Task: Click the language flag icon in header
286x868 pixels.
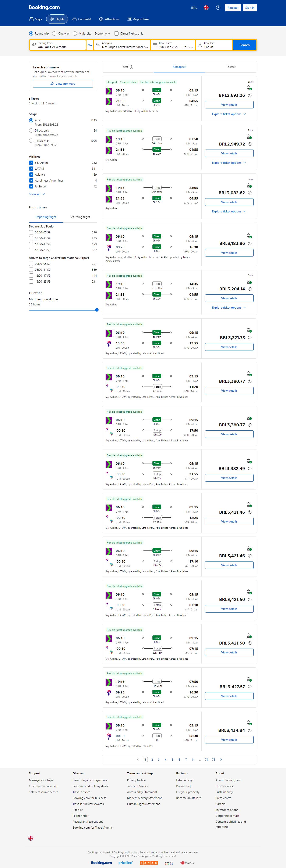Action: click(x=206, y=8)
